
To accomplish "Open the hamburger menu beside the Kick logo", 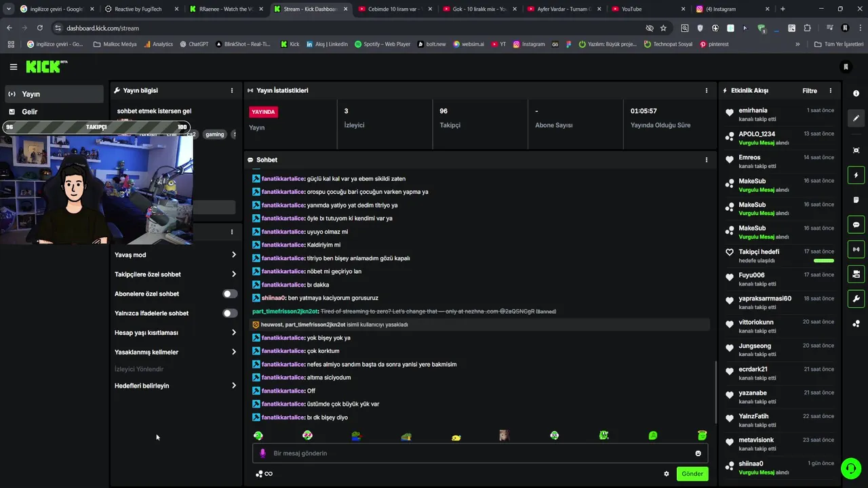I will click(13, 66).
